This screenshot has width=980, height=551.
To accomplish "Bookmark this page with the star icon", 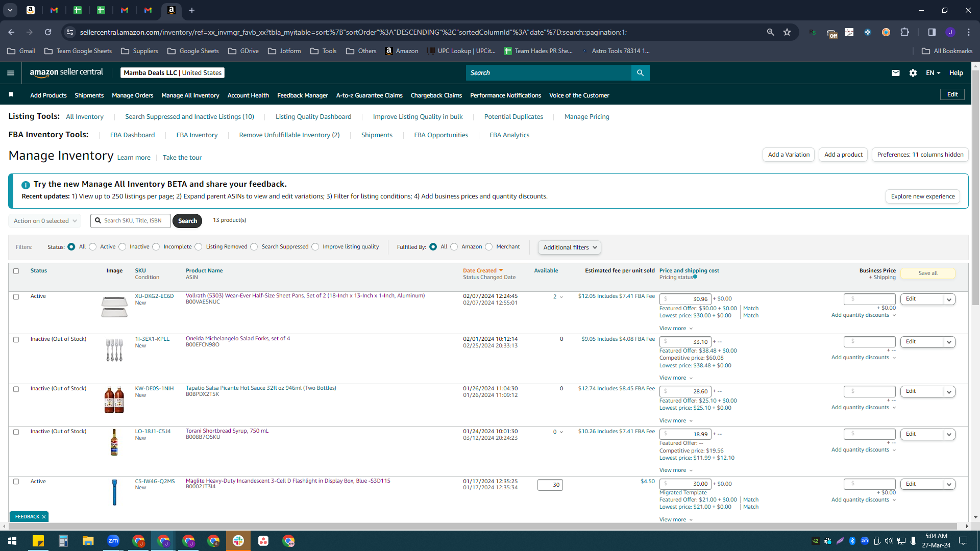I will [787, 32].
